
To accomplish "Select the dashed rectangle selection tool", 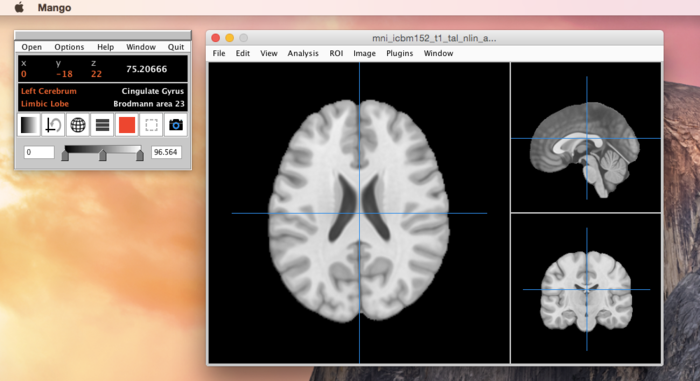I will (151, 125).
